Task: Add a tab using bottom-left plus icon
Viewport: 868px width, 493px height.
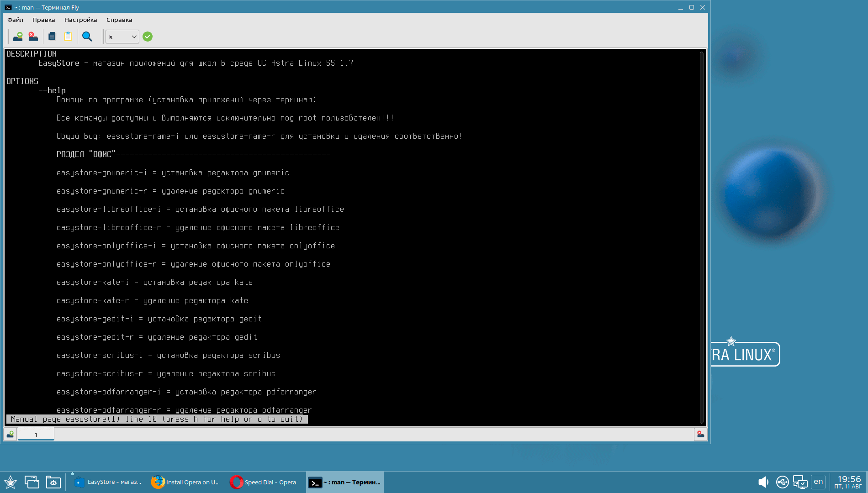Action: coord(10,434)
